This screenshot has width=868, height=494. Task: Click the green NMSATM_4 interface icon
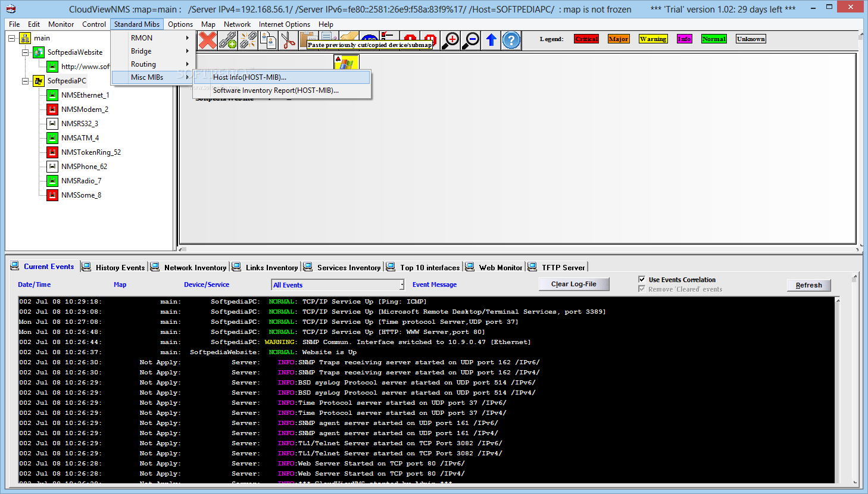(x=52, y=138)
